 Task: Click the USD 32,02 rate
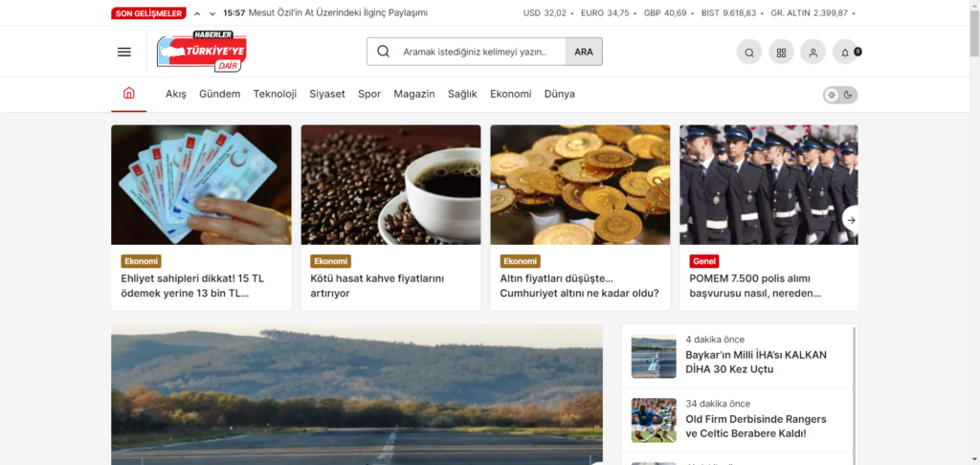tap(545, 13)
